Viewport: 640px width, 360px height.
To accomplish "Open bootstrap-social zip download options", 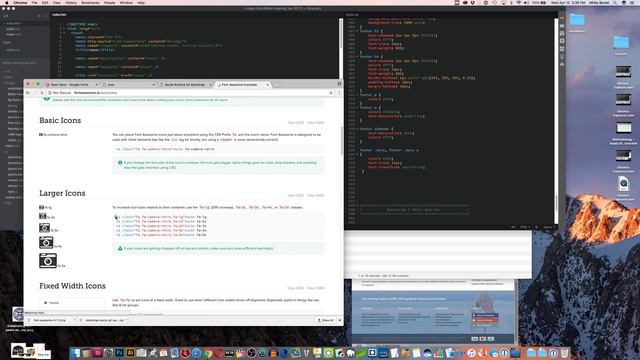I will (x=126, y=320).
